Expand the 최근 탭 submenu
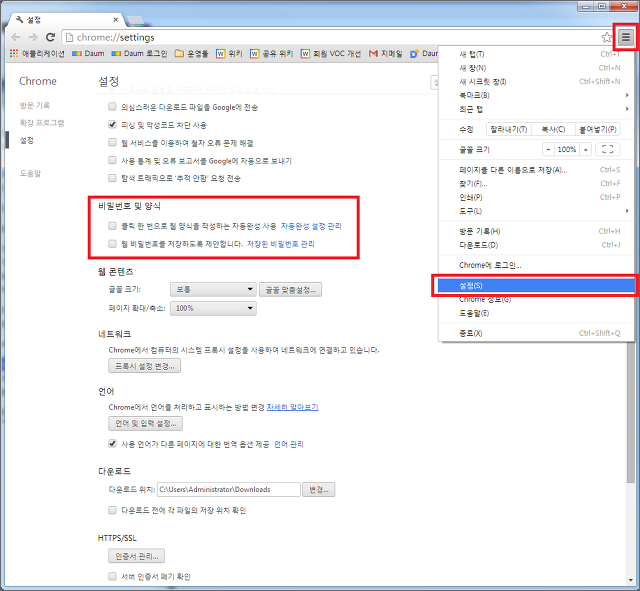 pos(536,109)
